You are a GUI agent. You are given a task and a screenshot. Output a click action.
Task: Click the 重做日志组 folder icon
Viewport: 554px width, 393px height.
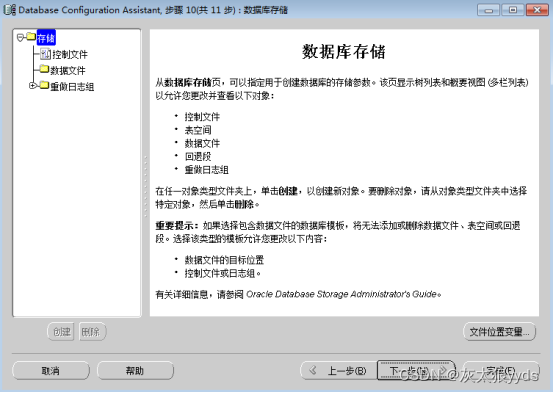(x=45, y=85)
